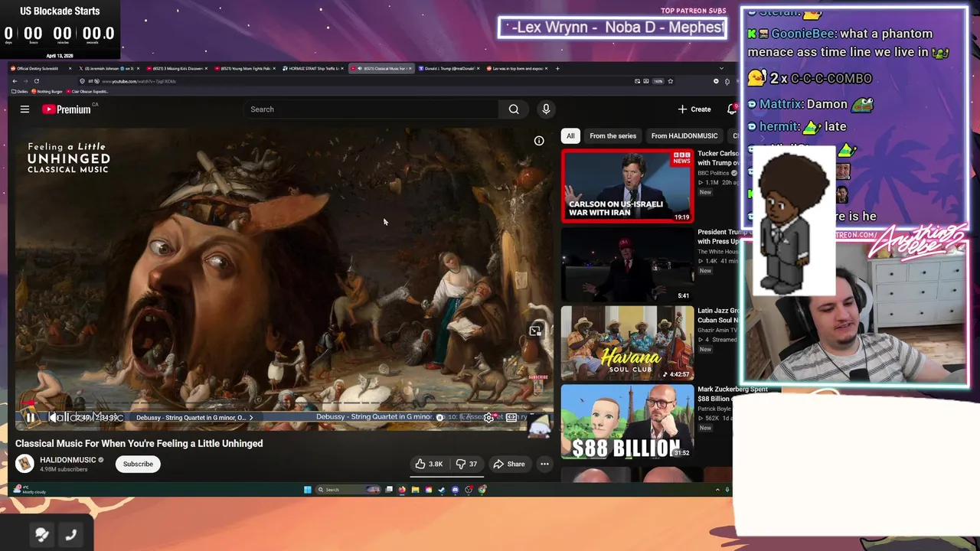Open Dailies bookmarks folder
980x551 pixels.
(21, 91)
